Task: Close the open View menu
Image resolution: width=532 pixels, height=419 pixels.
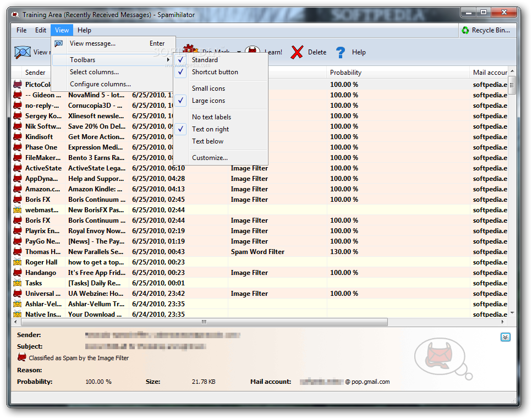Action: coord(62,30)
